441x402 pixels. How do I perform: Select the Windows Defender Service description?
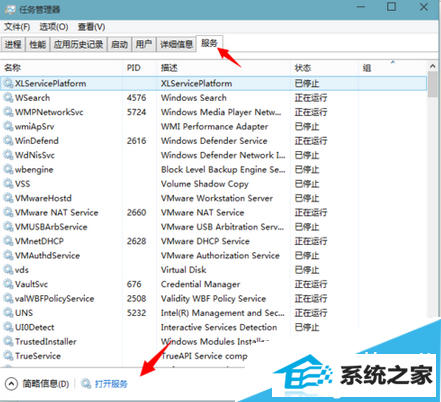pos(214,141)
